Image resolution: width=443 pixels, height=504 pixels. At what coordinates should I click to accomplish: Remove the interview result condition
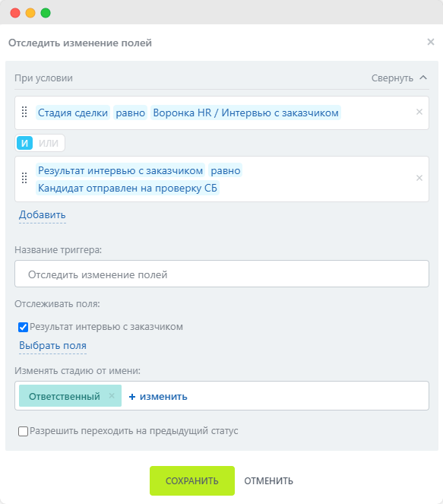(x=419, y=178)
